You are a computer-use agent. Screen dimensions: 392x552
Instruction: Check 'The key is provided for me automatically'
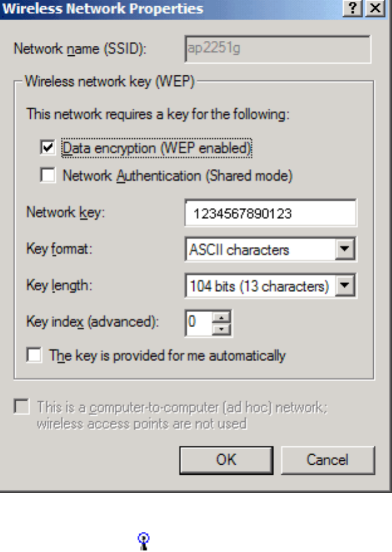coord(34,356)
